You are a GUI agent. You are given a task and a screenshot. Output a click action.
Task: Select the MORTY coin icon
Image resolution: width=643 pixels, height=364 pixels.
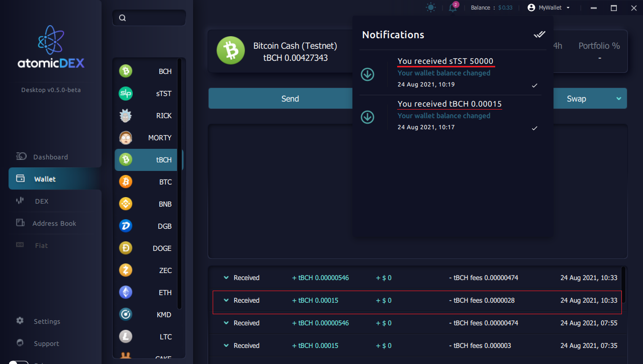[x=126, y=138]
